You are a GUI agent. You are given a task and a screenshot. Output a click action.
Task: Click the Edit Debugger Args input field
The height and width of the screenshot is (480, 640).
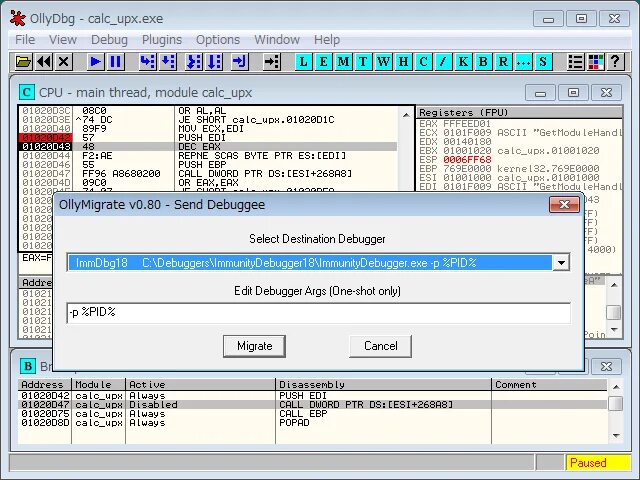click(x=318, y=313)
